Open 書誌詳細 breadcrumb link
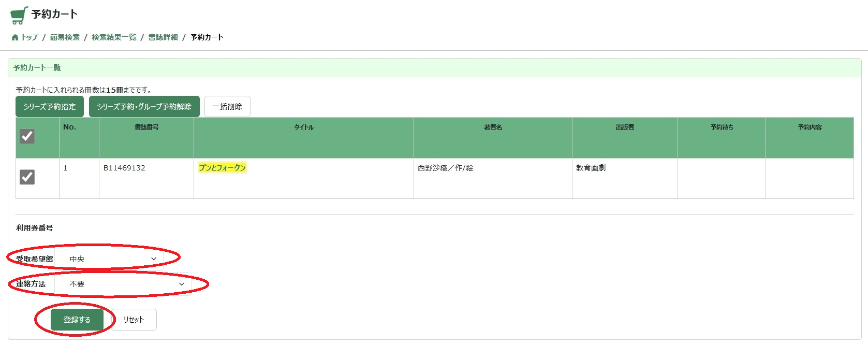This screenshot has width=868, height=344. (x=163, y=37)
